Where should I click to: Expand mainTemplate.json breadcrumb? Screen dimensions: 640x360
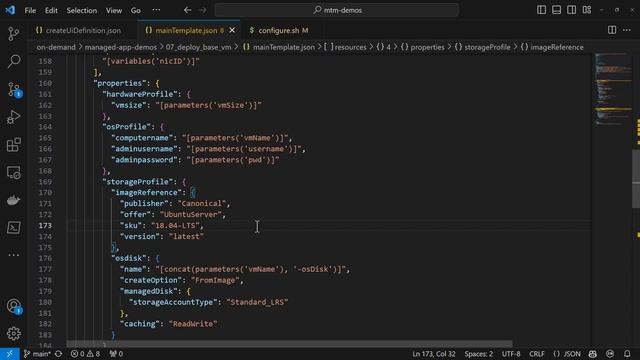click(x=279, y=47)
